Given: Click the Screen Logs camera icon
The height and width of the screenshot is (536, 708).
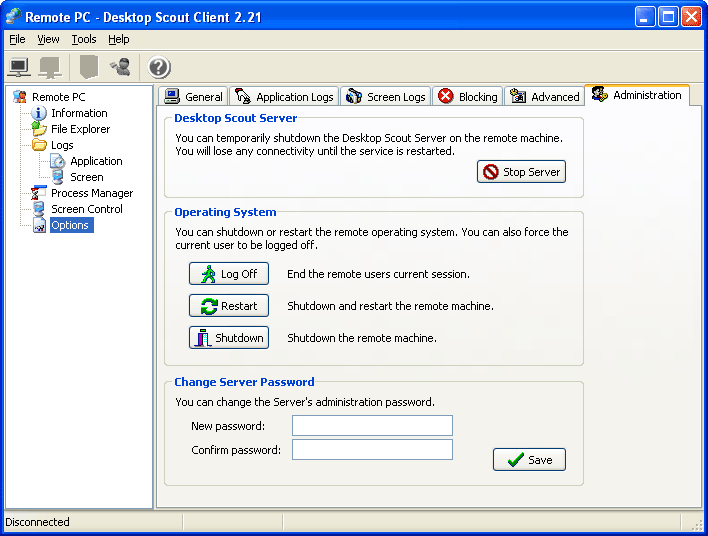Looking at the screenshot, I should [x=354, y=96].
